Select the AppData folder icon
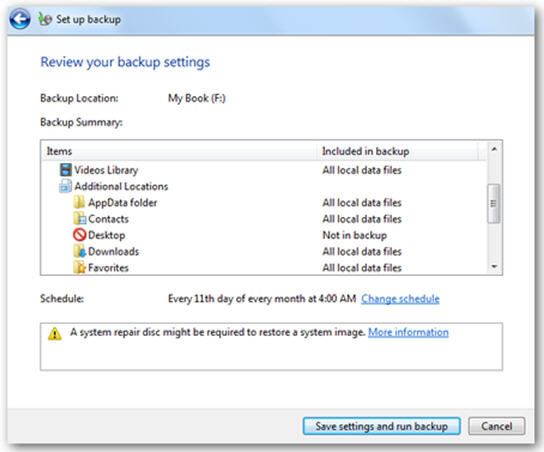Image resolution: width=544 pixels, height=452 pixels. (x=79, y=202)
